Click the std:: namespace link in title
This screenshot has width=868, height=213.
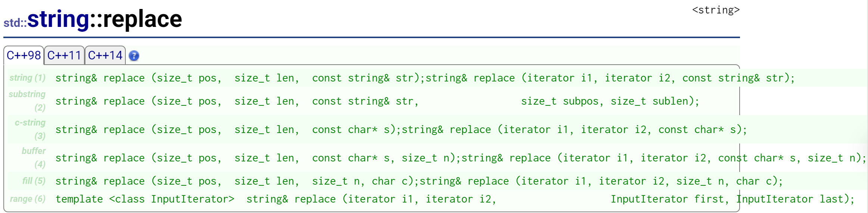15,23
